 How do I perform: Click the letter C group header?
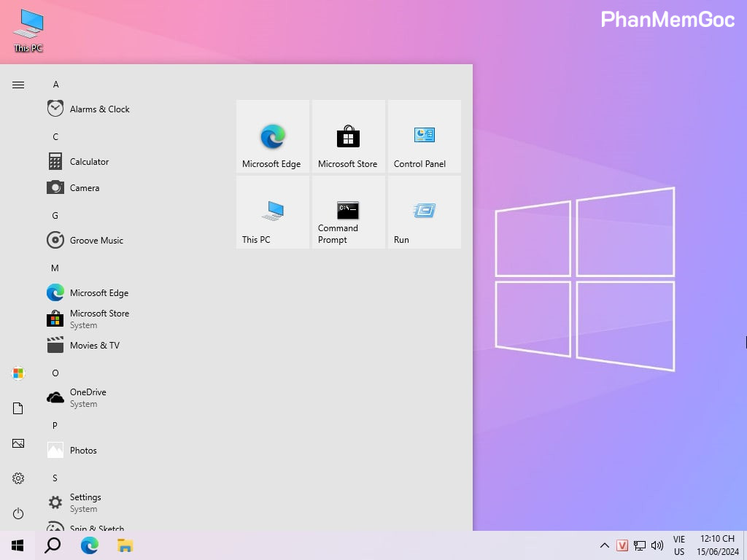55,137
